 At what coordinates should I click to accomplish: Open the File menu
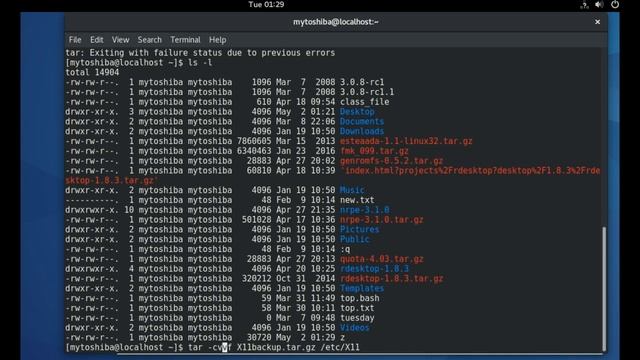tap(75, 40)
